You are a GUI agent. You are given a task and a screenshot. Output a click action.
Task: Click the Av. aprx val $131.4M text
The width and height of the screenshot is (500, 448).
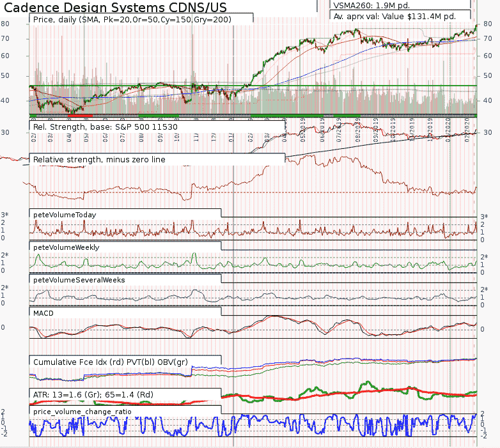pyautogui.click(x=395, y=16)
